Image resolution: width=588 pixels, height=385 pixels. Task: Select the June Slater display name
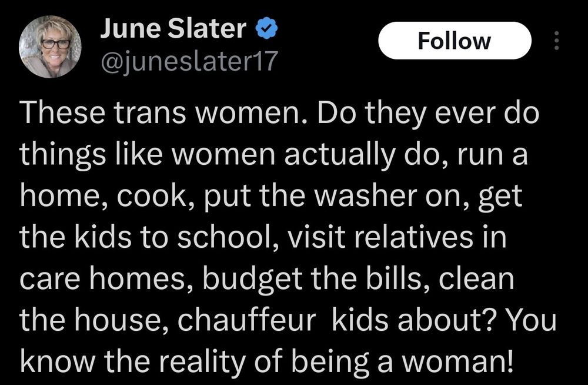[x=173, y=28]
